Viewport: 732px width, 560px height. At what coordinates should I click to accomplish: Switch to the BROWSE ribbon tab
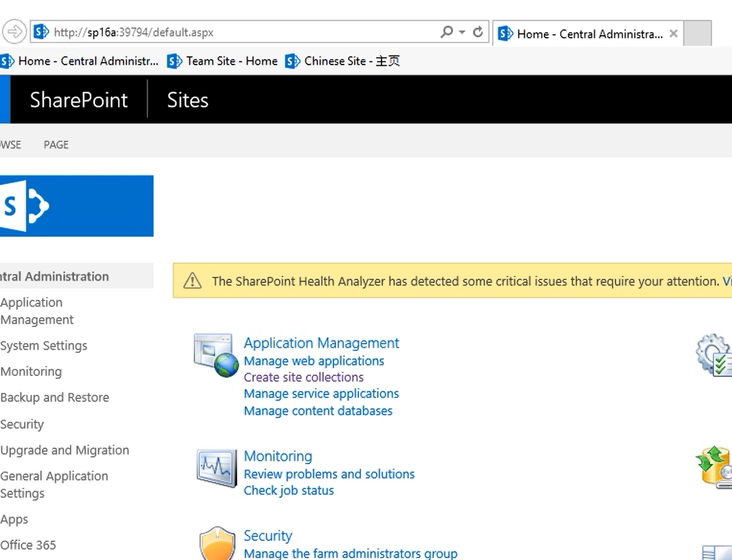click(x=10, y=144)
